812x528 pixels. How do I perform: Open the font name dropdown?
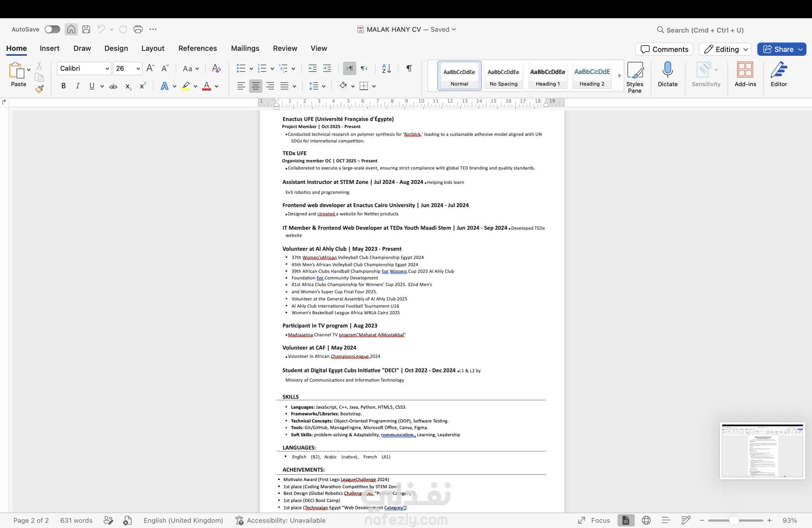(107, 68)
